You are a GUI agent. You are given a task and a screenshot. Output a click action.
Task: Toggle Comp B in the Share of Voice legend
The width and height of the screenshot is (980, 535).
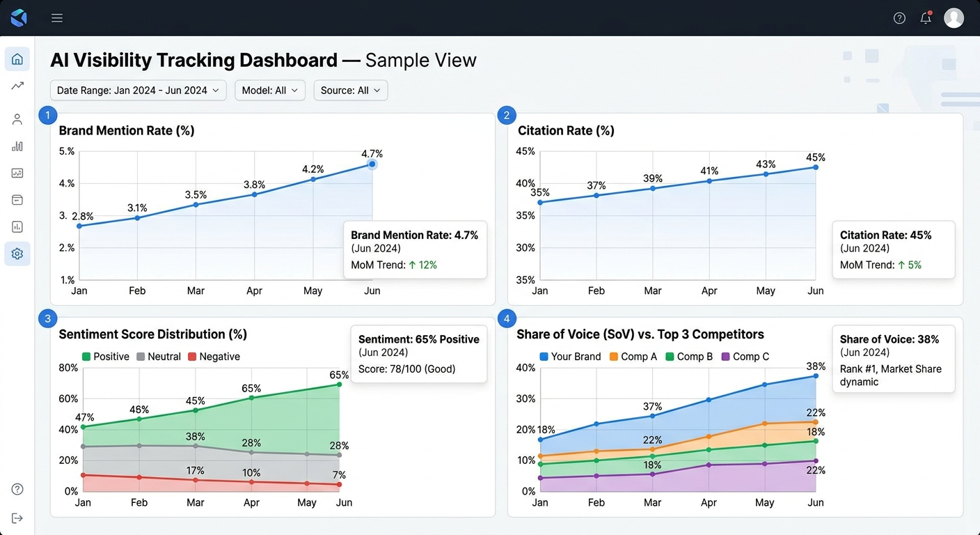689,356
